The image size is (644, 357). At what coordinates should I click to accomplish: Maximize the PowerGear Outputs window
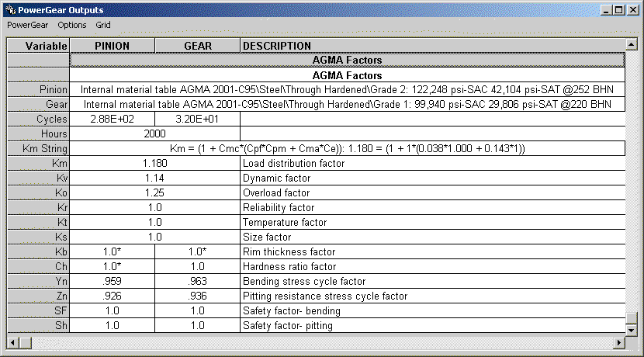(x=618, y=10)
